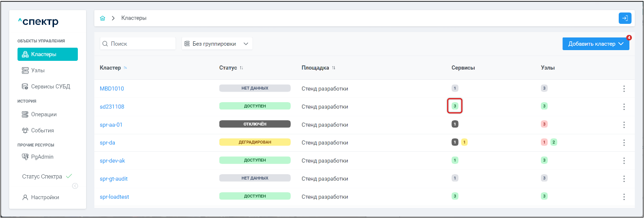Sort table by Площадка column arrows
Image resolution: width=644 pixels, height=218 pixels.
pyautogui.click(x=334, y=68)
